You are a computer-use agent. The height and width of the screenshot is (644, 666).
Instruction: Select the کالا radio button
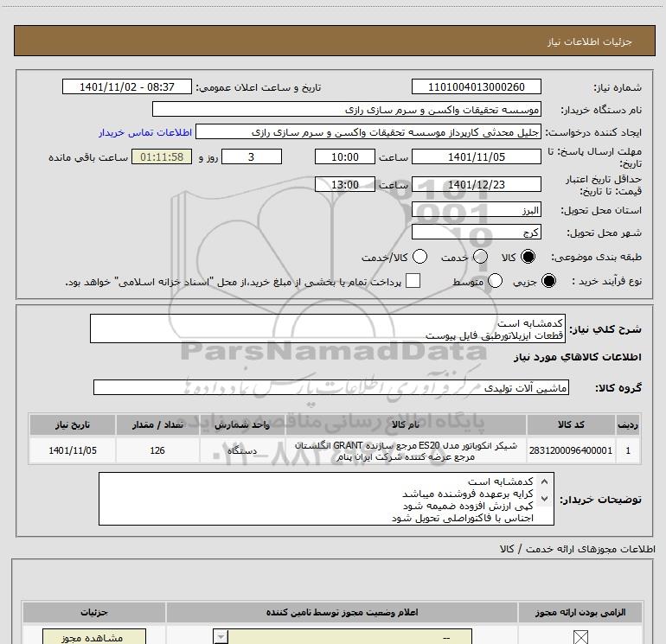click(528, 257)
